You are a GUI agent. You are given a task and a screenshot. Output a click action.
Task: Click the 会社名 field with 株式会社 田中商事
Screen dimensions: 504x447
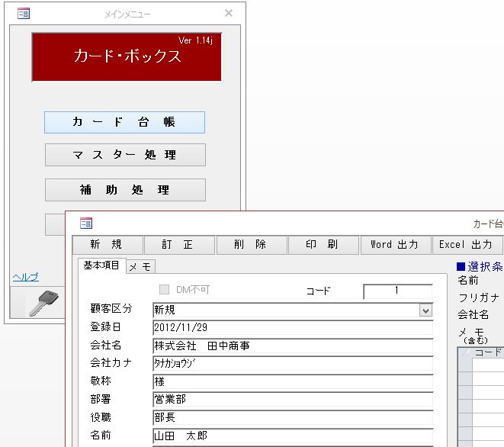tap(293, 346)
